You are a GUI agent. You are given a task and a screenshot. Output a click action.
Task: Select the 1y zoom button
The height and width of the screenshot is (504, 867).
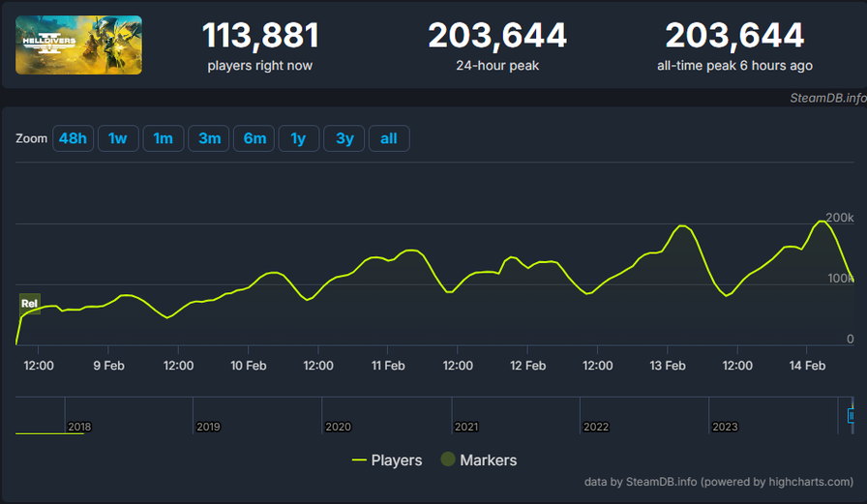point(298,138)
